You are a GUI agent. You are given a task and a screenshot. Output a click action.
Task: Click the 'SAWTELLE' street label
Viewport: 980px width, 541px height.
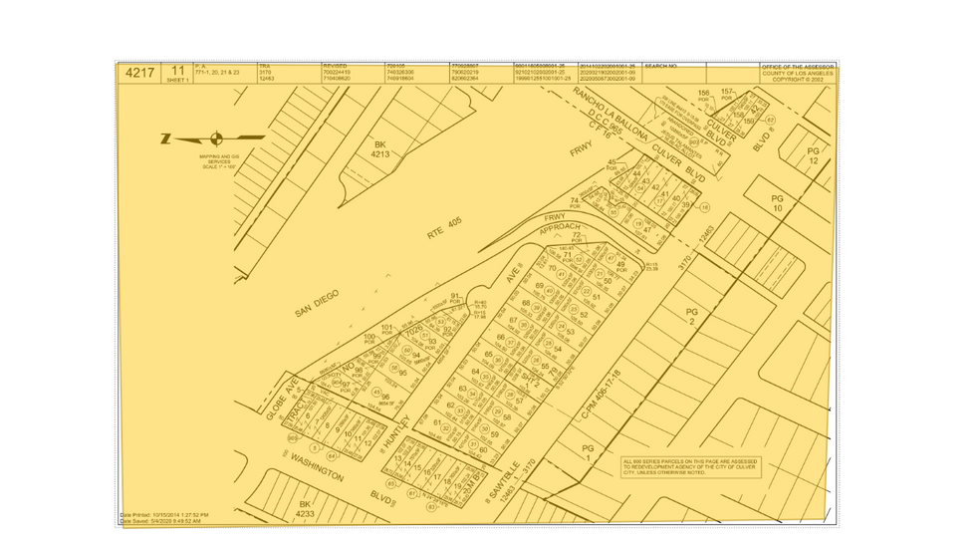tap(504, 480)
